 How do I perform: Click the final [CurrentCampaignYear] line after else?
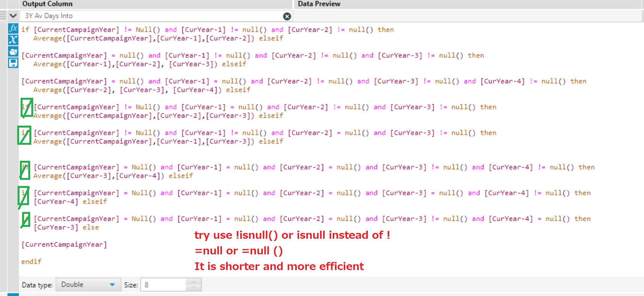coord(64,244)
